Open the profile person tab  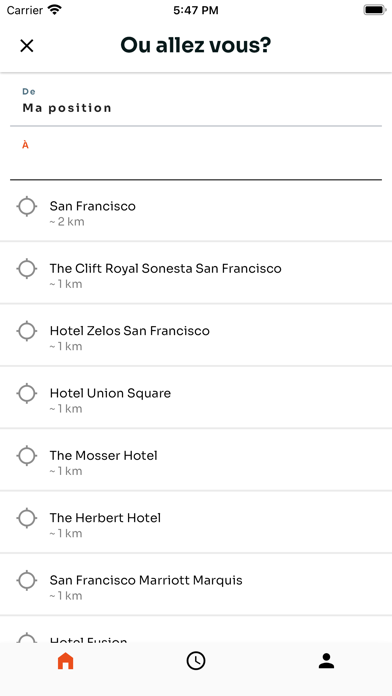pos(326,661)
